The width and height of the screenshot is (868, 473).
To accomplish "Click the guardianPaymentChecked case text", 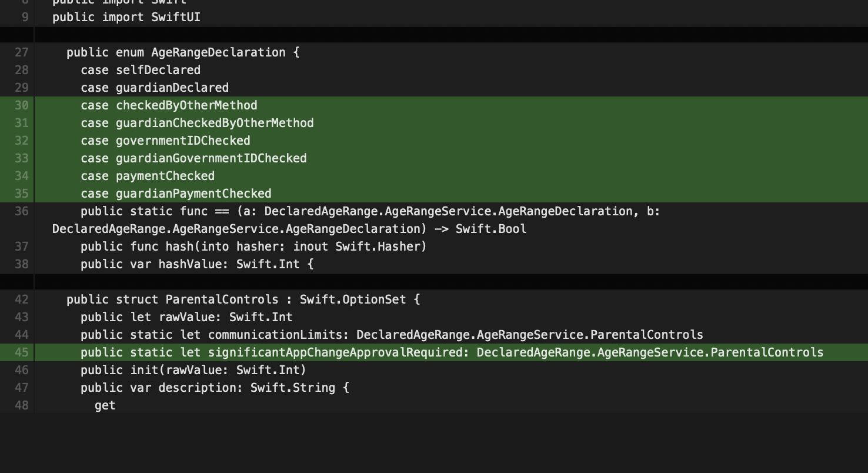I will 193,194.
